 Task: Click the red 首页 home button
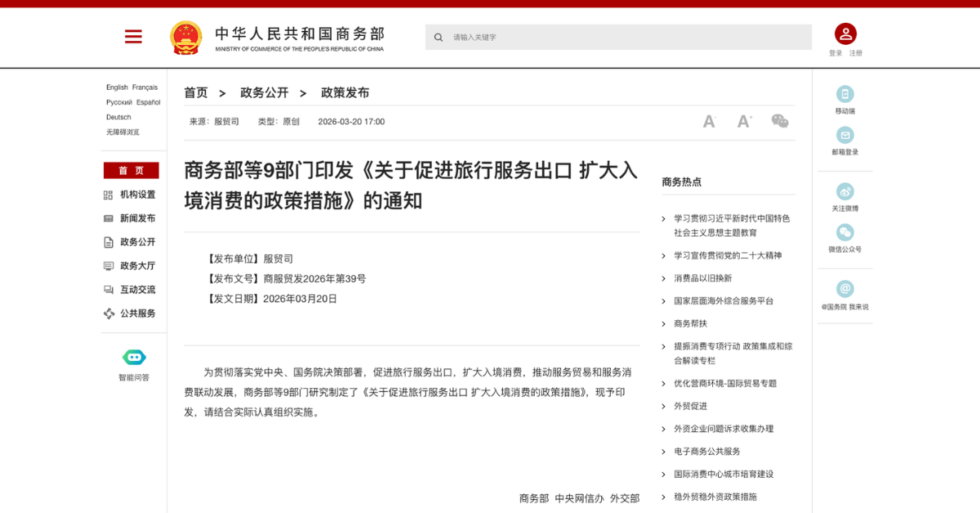click(131, 171)
